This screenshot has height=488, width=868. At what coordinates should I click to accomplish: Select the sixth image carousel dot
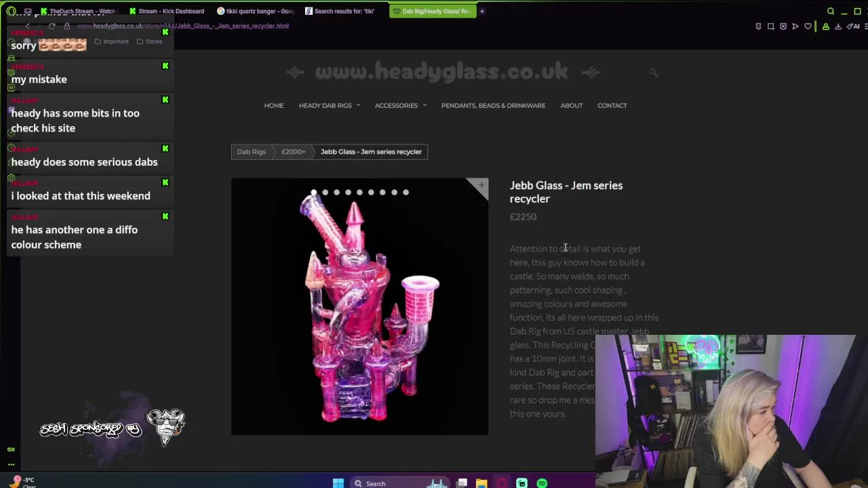point(371,192)
